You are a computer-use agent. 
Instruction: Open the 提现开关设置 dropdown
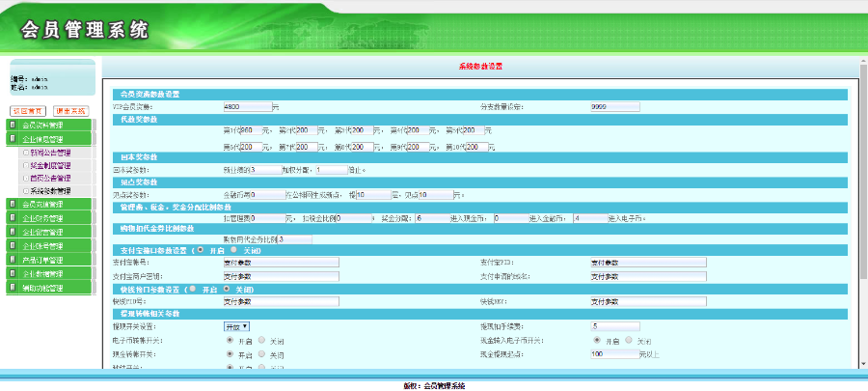pyautogui.click(x=236, y=326)
